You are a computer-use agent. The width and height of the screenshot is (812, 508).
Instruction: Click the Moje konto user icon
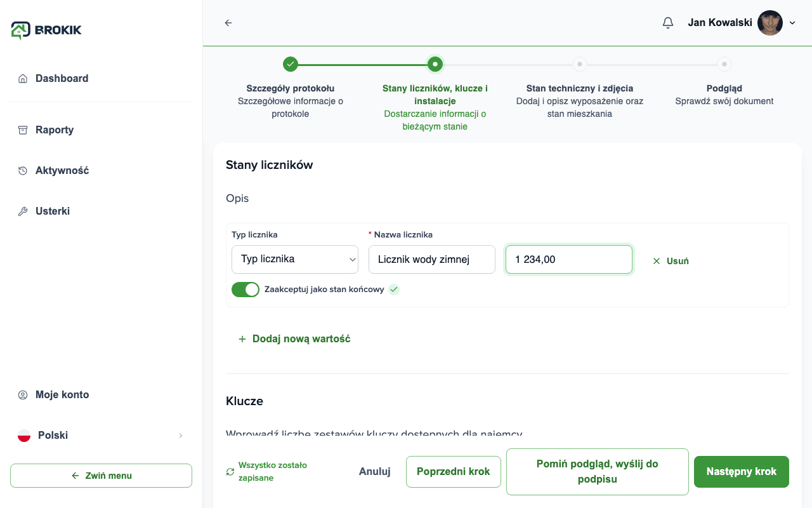tap(23, 395)
